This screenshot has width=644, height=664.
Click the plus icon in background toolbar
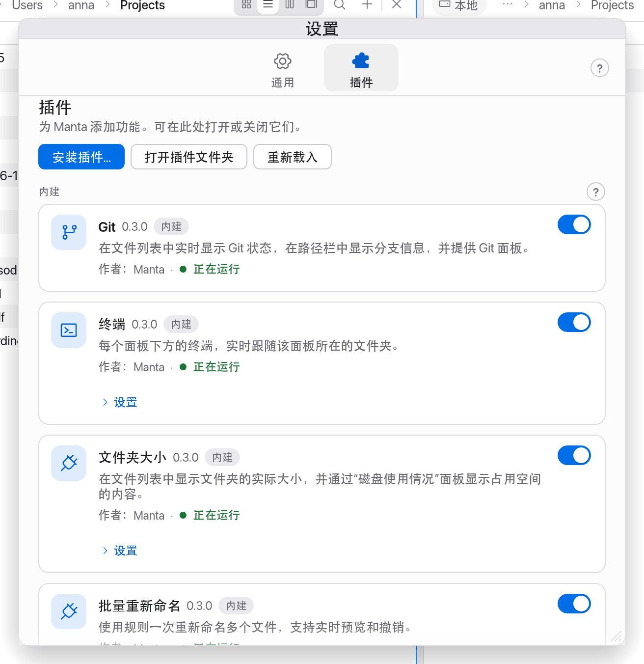367,5
